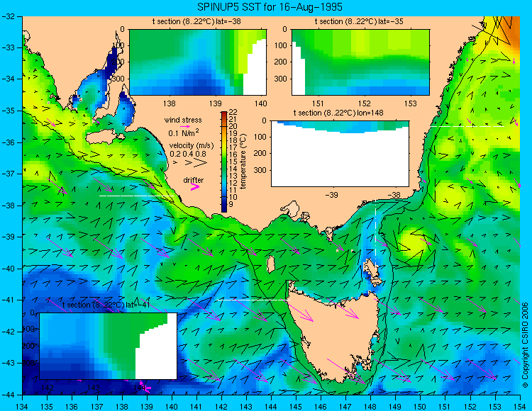Open the lat=-35 temperature section inset plot
Viewport: 532px width, 411px height.
coord(360,62)
